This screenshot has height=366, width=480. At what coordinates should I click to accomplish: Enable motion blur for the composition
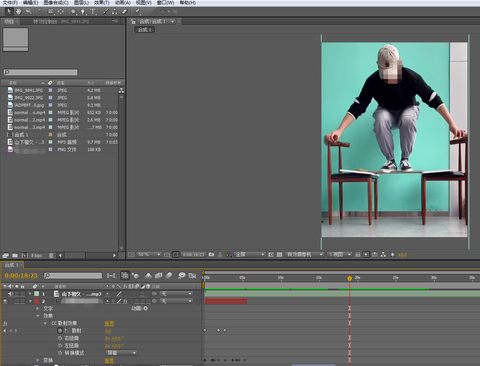coord(169,276)
